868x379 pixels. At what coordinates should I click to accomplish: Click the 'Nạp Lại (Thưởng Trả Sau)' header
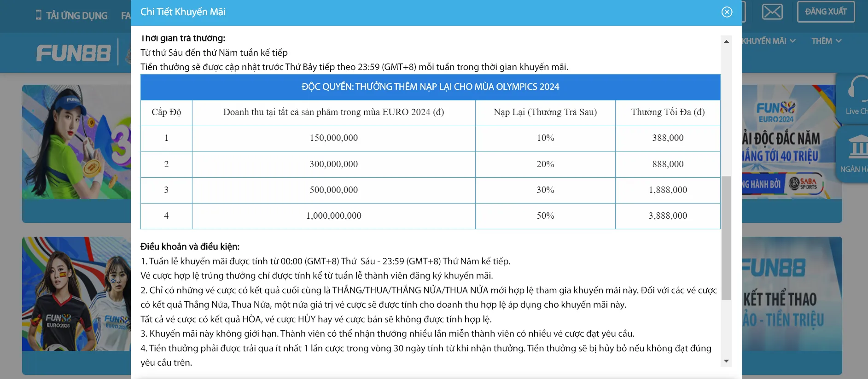545,112
